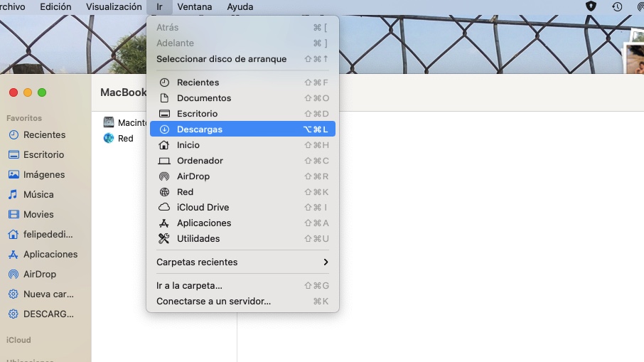The height and width of the screenshot is (362, 644).
Task: Close the open Ir menu
Action: [159, 6]
